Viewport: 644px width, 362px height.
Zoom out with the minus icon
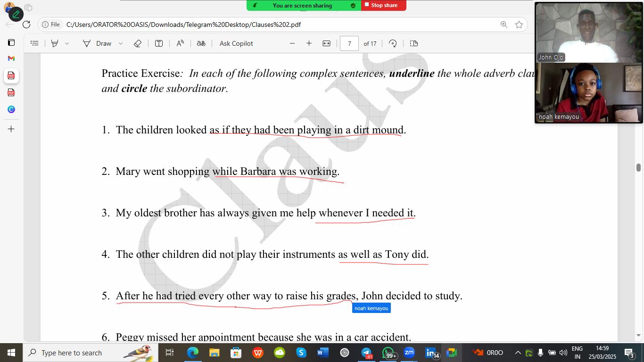(292, 43)
